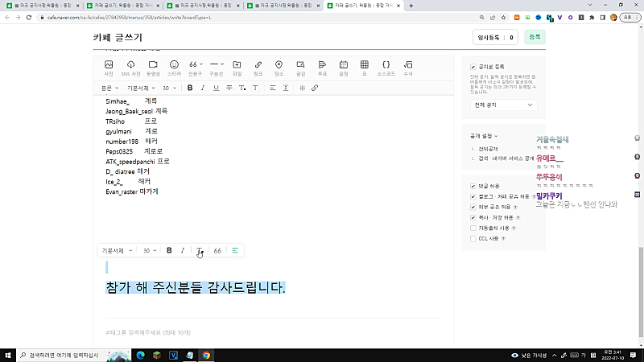Reload the page
The width and height of the screenshot is (644, 362).
pyautogui.click(x=29, y=18)
